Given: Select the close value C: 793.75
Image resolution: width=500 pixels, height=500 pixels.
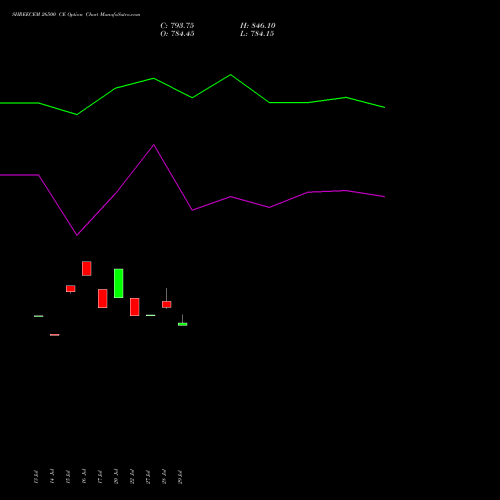Looking at the screenshot, I should click(177, 26).
